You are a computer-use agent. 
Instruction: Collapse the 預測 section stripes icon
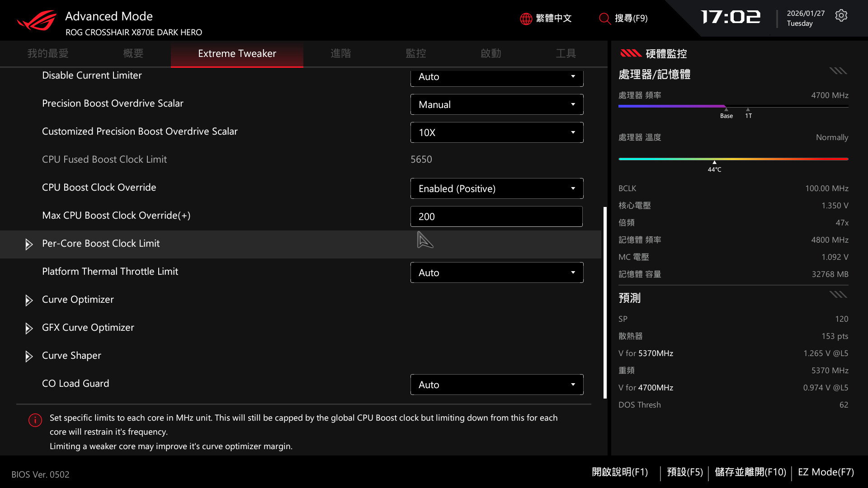pos(838,295)
